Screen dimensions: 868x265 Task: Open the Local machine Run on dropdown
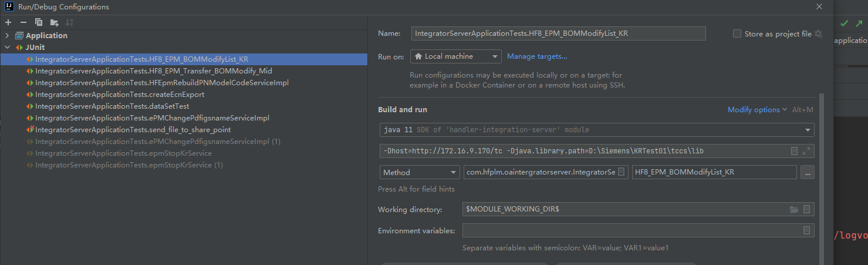(x=455, y=56)
